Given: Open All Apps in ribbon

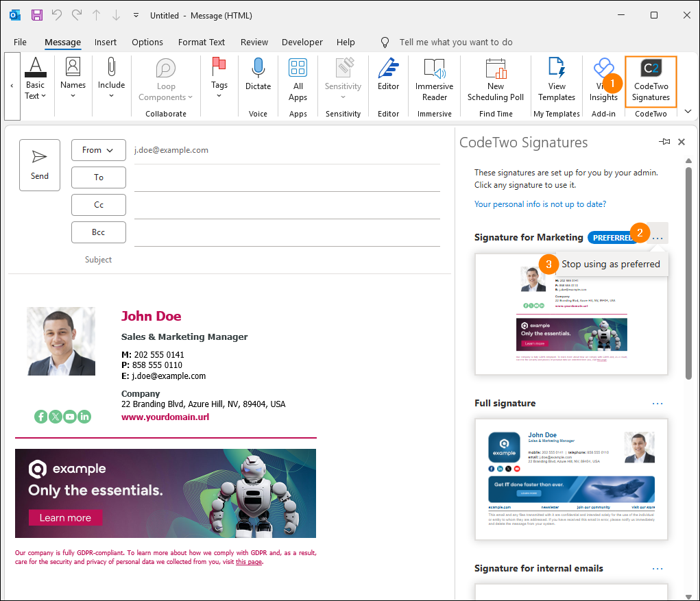Looking at the screenshot, I should pyautogui.click(x=298, y=79).
